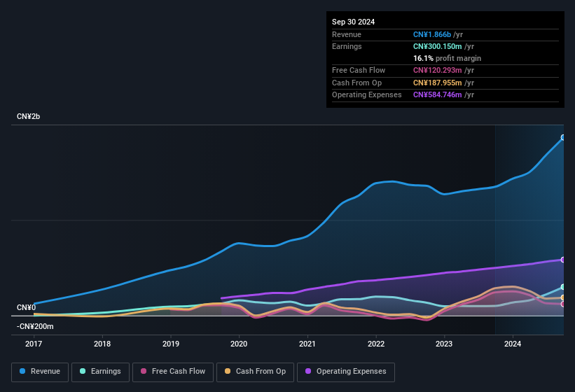Click the Revenue row label in the tooltip
Viewport: 575px width, 392px height.
point(347,34)
